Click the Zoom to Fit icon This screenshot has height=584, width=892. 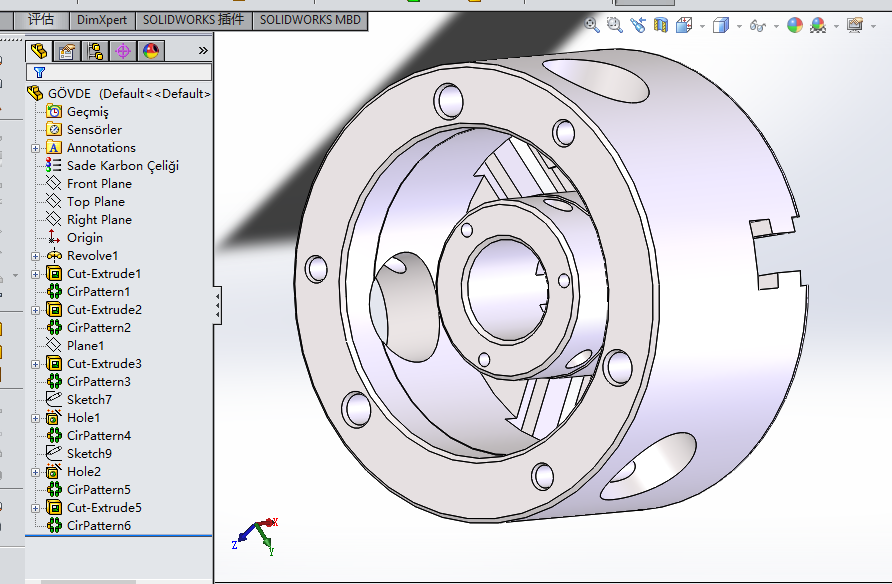[x=592, y=25]
